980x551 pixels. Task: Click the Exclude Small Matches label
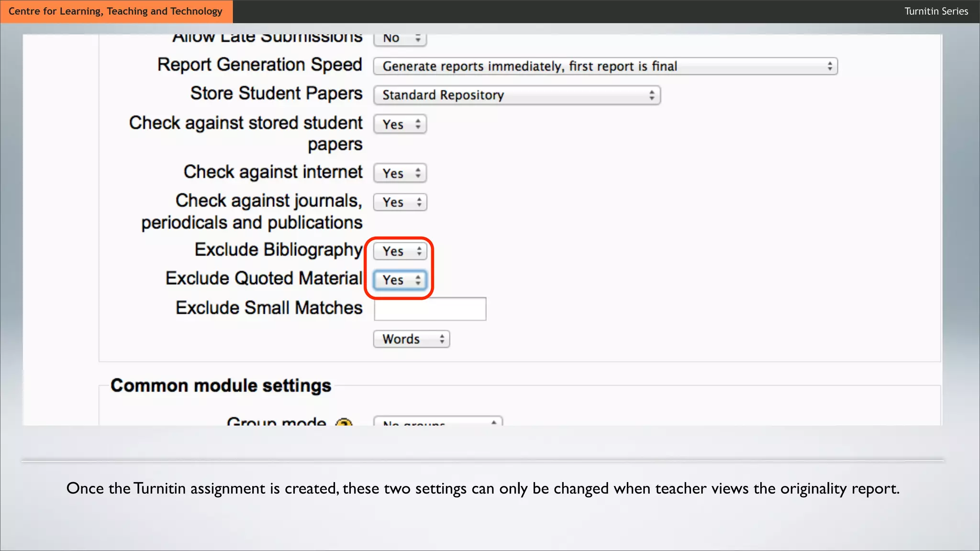pos(269,308)
